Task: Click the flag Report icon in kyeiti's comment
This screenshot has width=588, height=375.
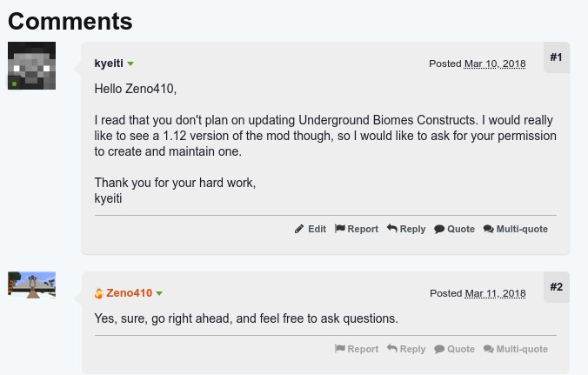Action: (340, 229)
